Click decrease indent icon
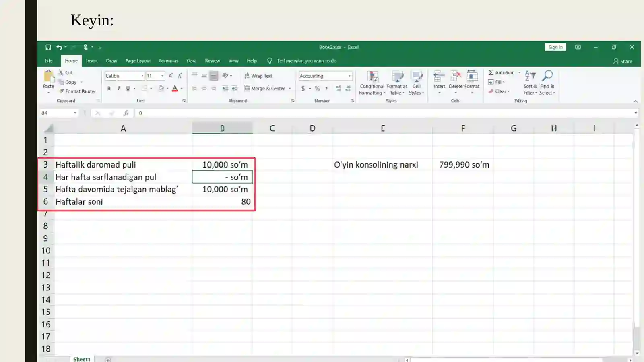The image size is (644, 362). [x=225, y=88]
